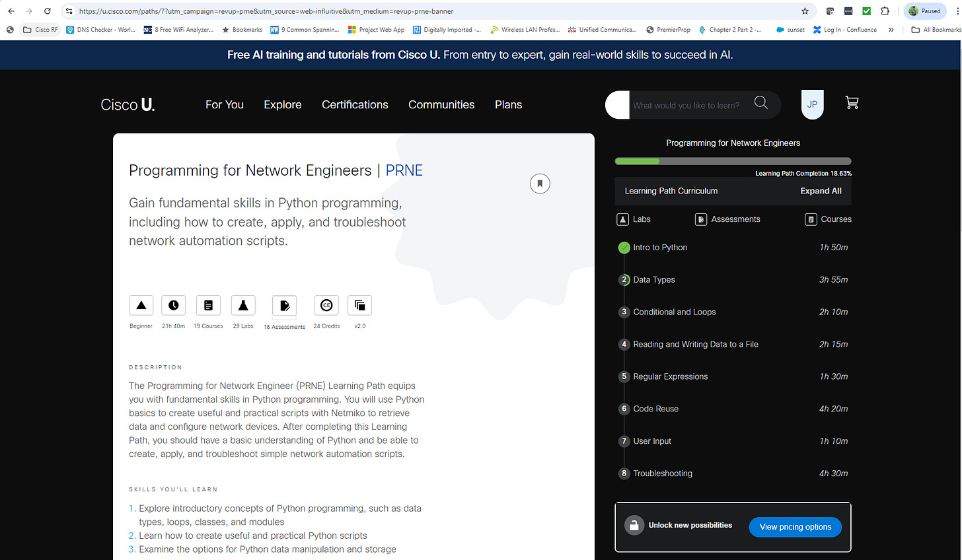Click the 24 Credits CE icon
This screenshot has width=962, height=560.
(326, 305)
